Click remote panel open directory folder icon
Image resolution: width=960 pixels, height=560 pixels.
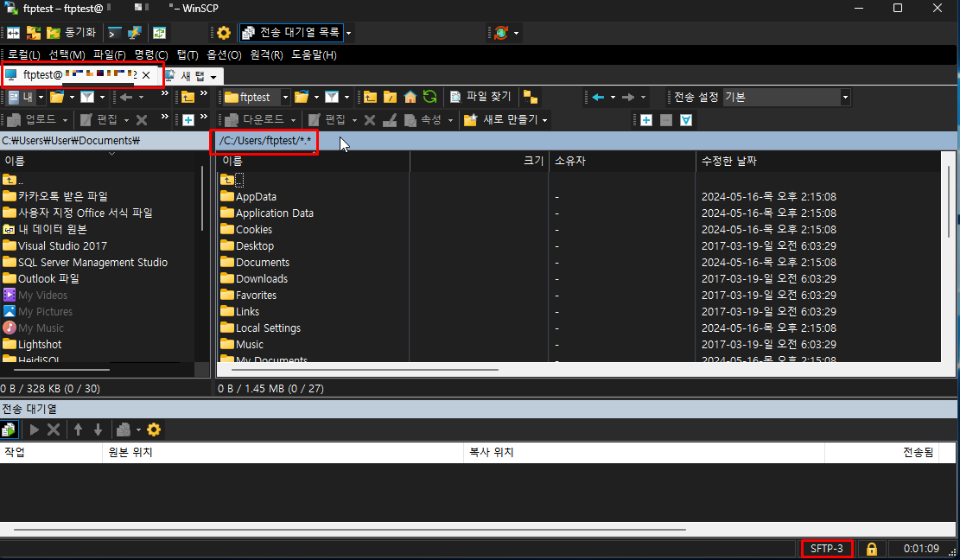[x=302, y=98]
